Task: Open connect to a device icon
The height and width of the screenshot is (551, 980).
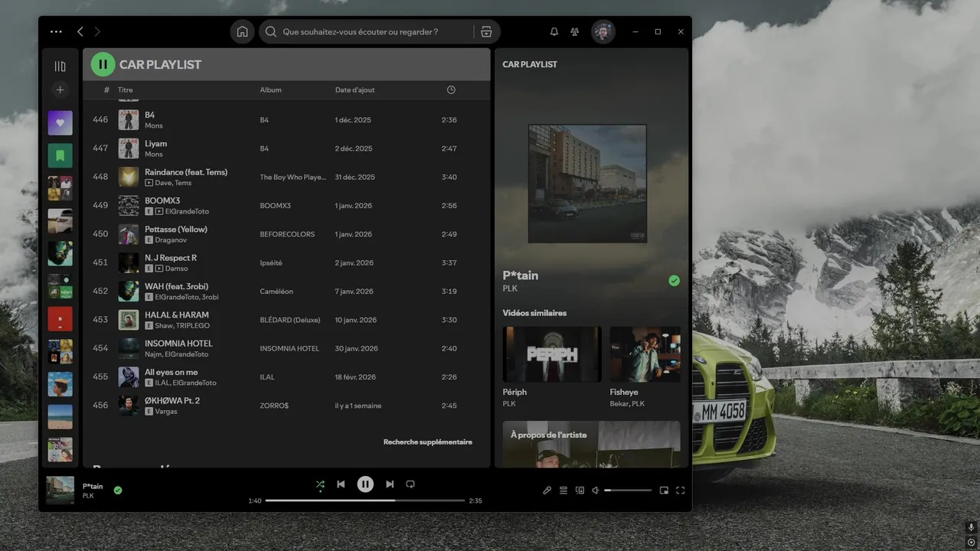Action: coord(580,491)
